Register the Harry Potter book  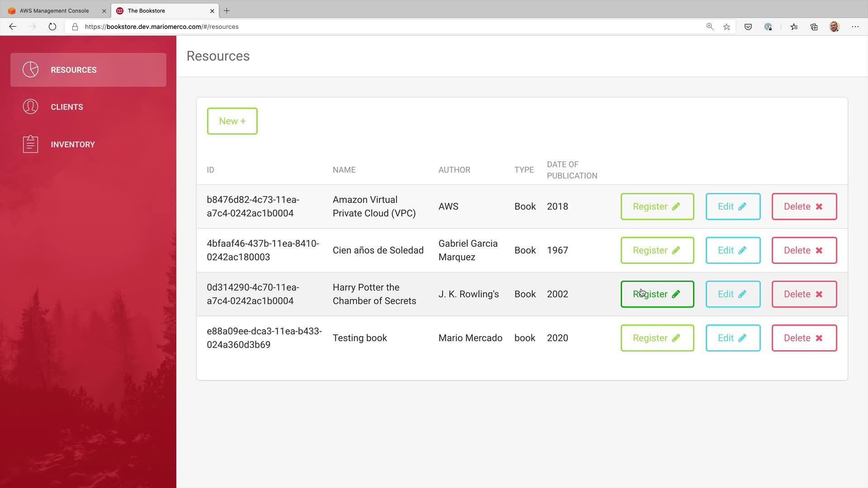[x=657, y=294]
